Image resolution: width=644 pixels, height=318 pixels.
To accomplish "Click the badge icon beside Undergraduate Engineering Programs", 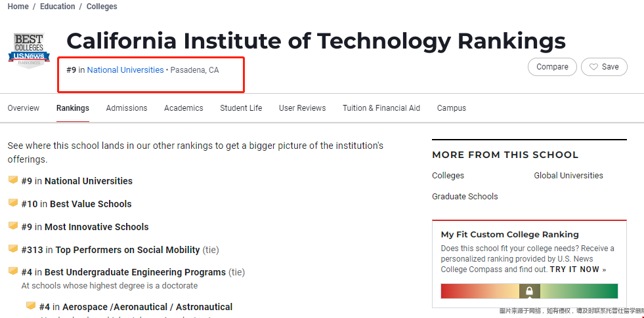I will [x=13, y=271].
